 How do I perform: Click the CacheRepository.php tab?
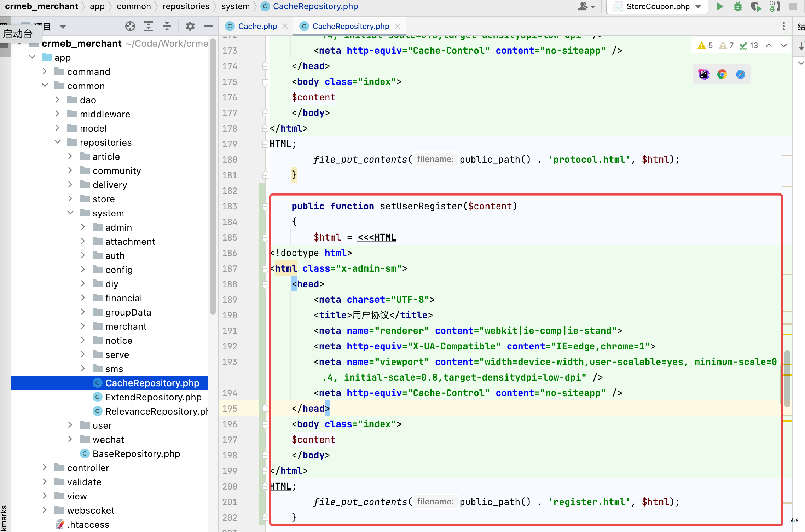point(350,25)
